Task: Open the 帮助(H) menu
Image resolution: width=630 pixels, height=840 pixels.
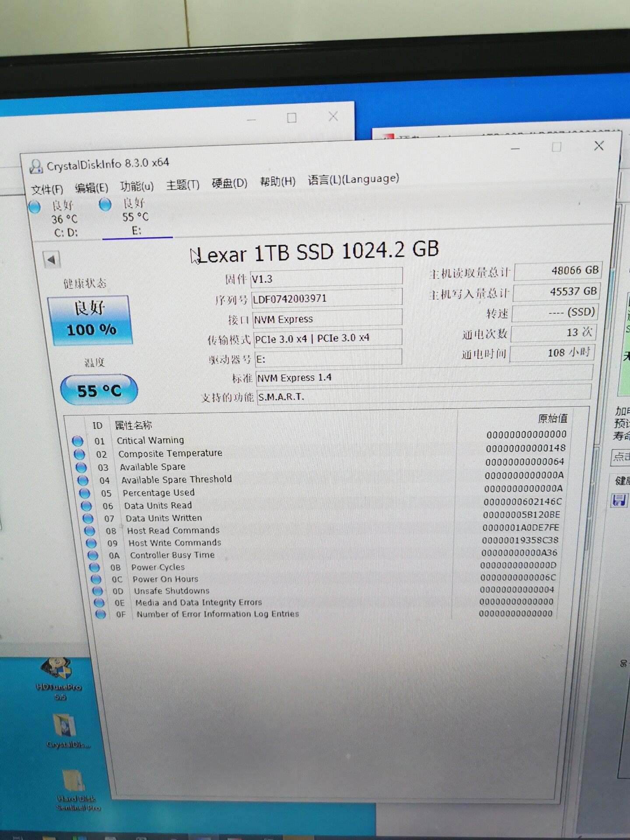Action: click(x=277, y=181)
